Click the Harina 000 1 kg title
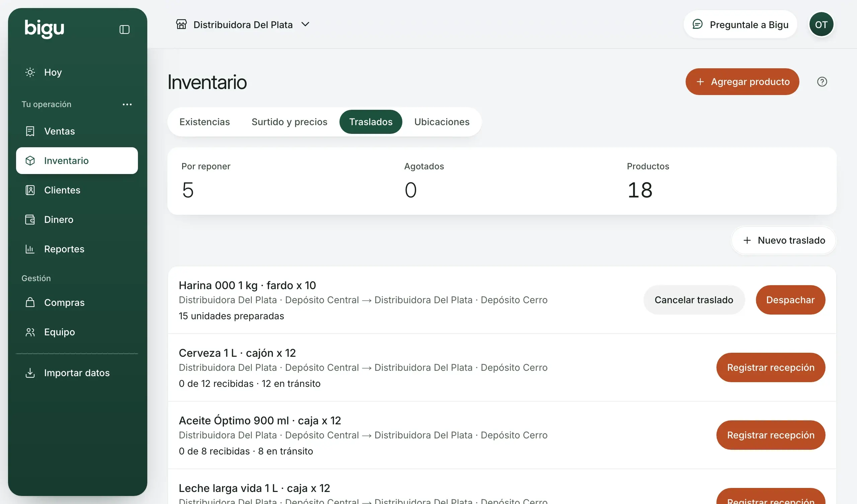 247,285
